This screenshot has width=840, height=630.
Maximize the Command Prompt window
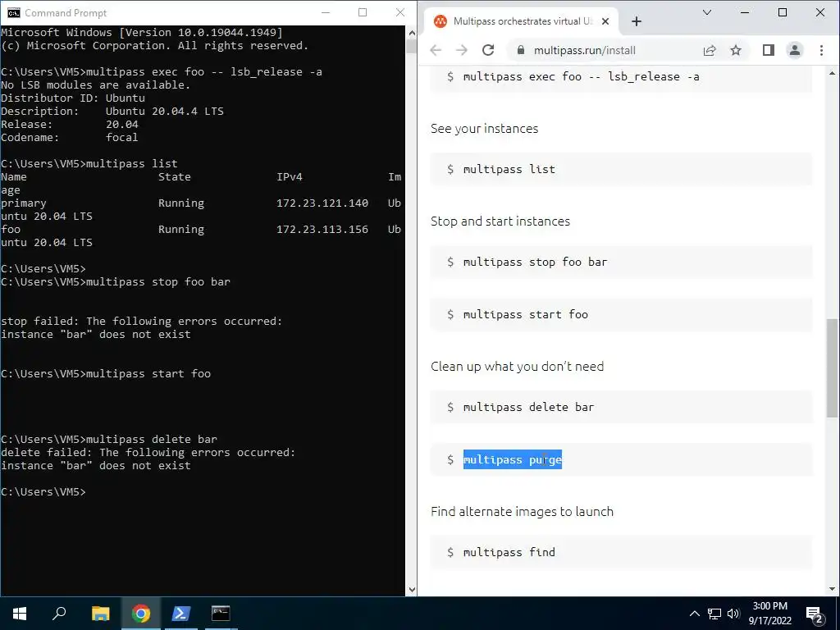(x=363, y=12)
